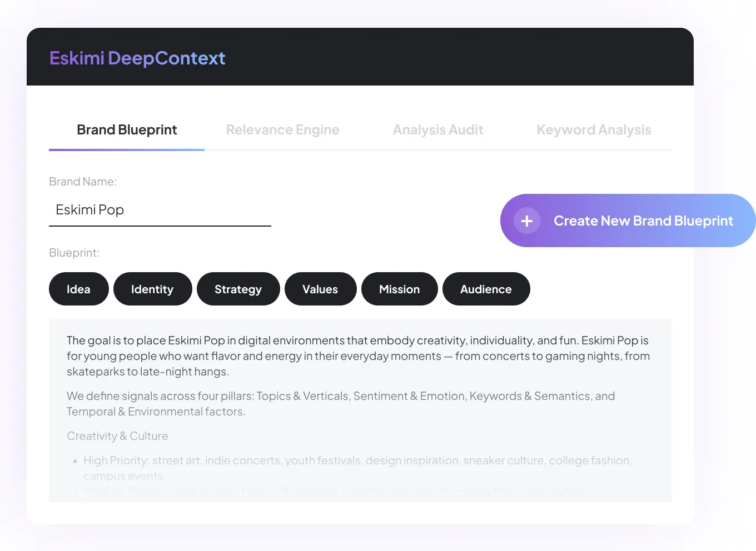Pick the Values blueprint pill
The width and height of the screenshot is (756, 551).
(x=321, y=289)
